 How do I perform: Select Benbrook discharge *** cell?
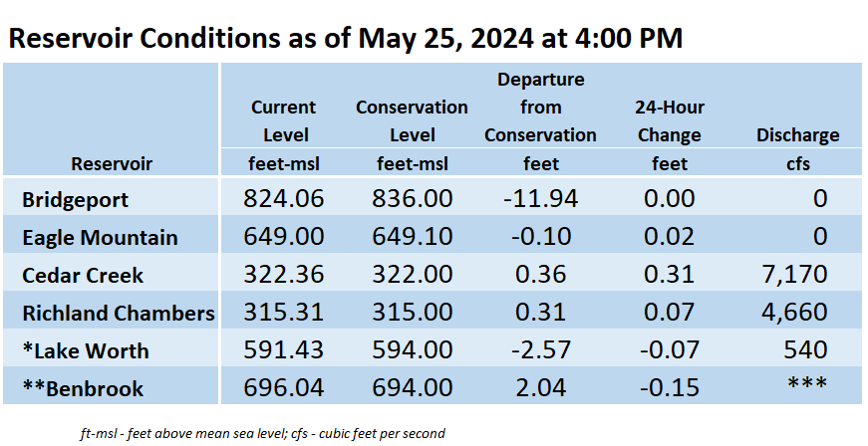tap(807, 383)
